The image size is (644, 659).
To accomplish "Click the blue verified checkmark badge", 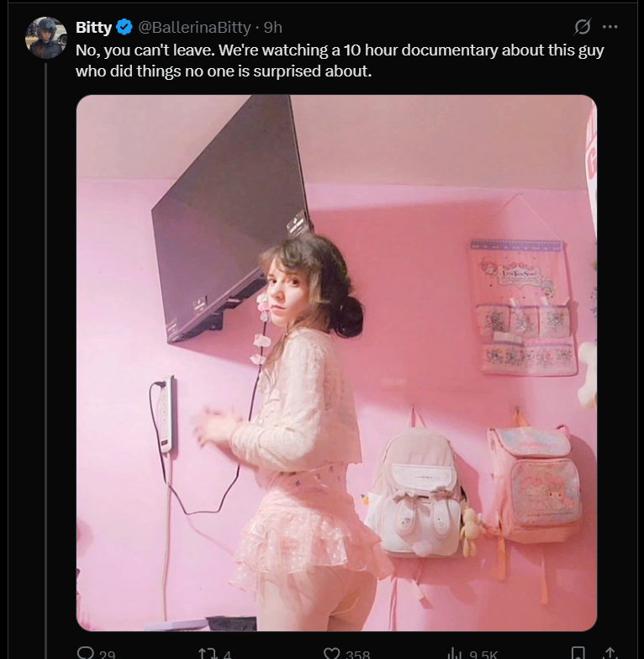I will coord(124,27).
